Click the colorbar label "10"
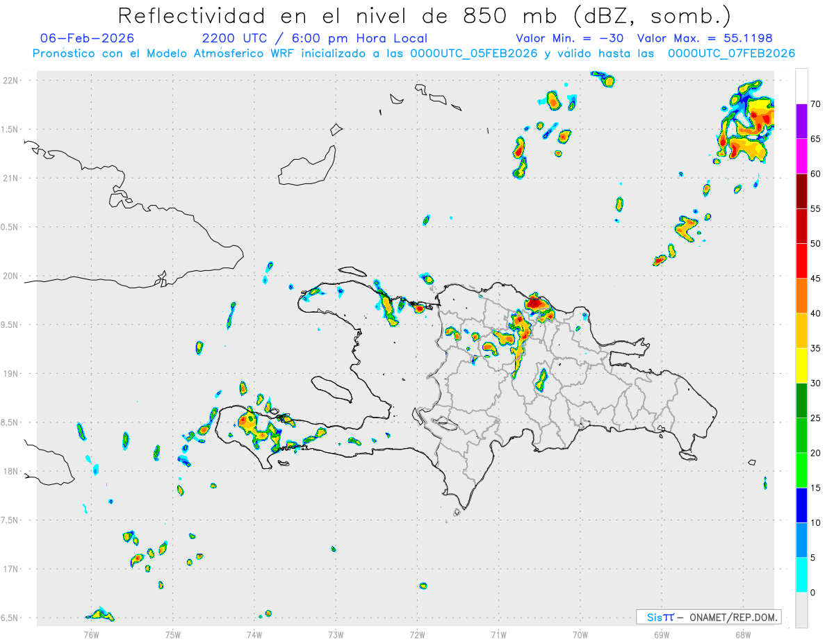This screenshot has width=834, height=644. pos(816,523)
